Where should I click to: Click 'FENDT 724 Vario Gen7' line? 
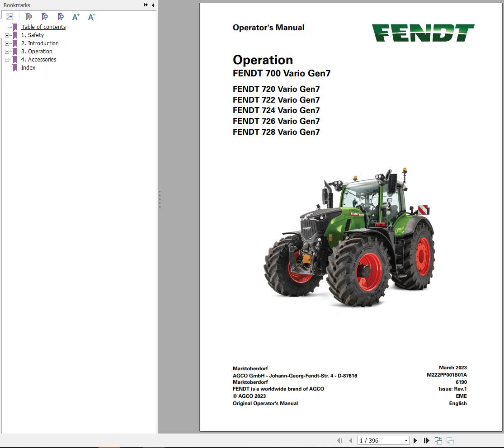tap(276, 110)
